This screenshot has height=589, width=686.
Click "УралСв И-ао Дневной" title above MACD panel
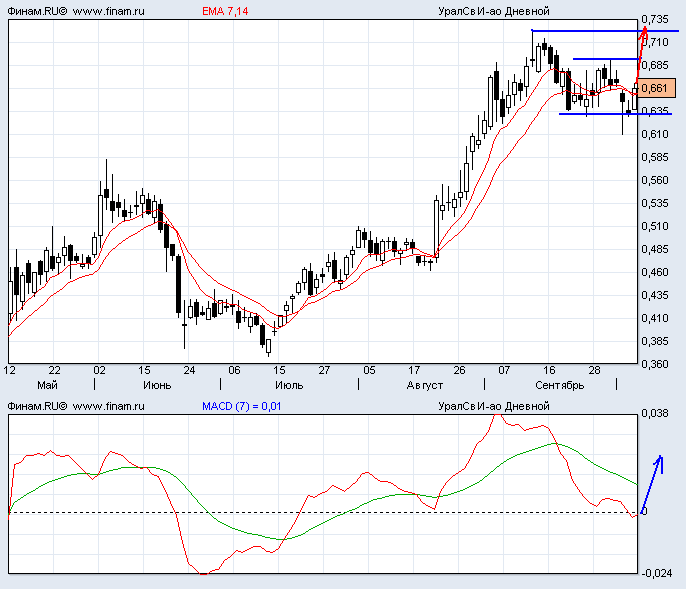tap(494, 406)
